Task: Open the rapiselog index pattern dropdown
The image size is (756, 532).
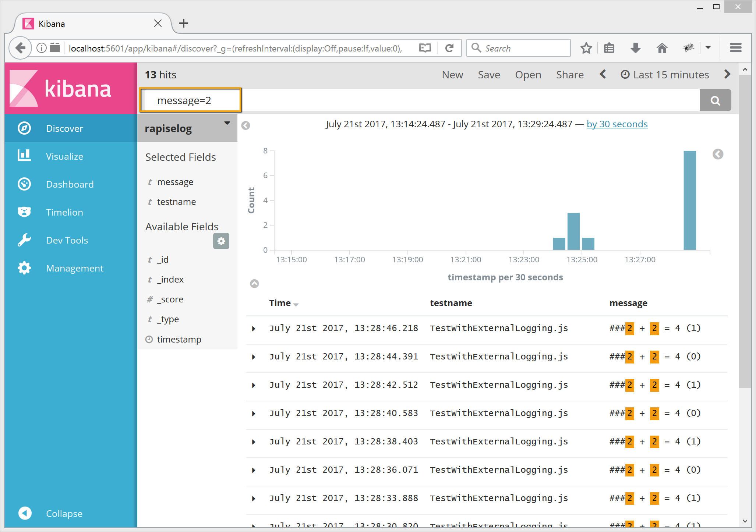Action: click(x=227, y=124)
